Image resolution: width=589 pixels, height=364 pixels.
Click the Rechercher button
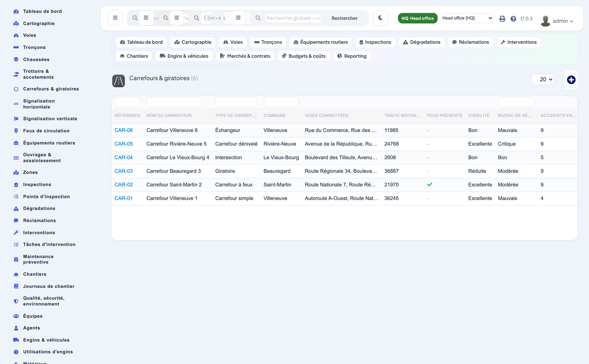pyautogui.click(x=344, y=18)
